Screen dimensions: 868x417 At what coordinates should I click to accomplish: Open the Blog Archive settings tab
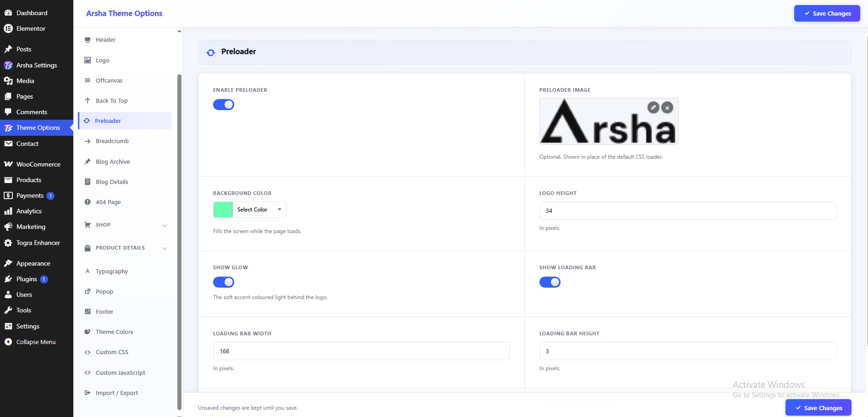pos(125,161)
